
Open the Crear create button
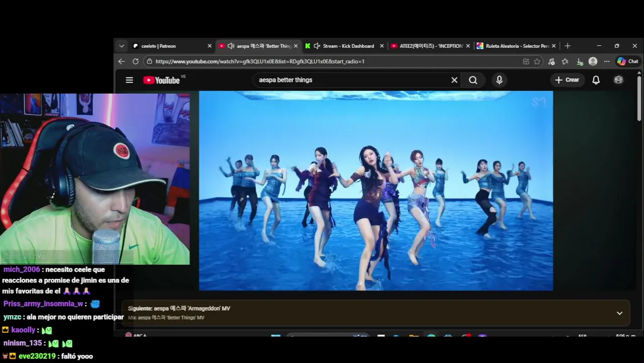(x=567, y=80)
